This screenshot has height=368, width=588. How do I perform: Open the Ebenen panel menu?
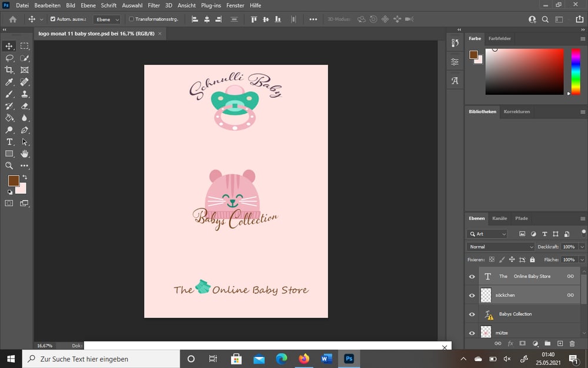pyautogui.click(x=582, y=218)
